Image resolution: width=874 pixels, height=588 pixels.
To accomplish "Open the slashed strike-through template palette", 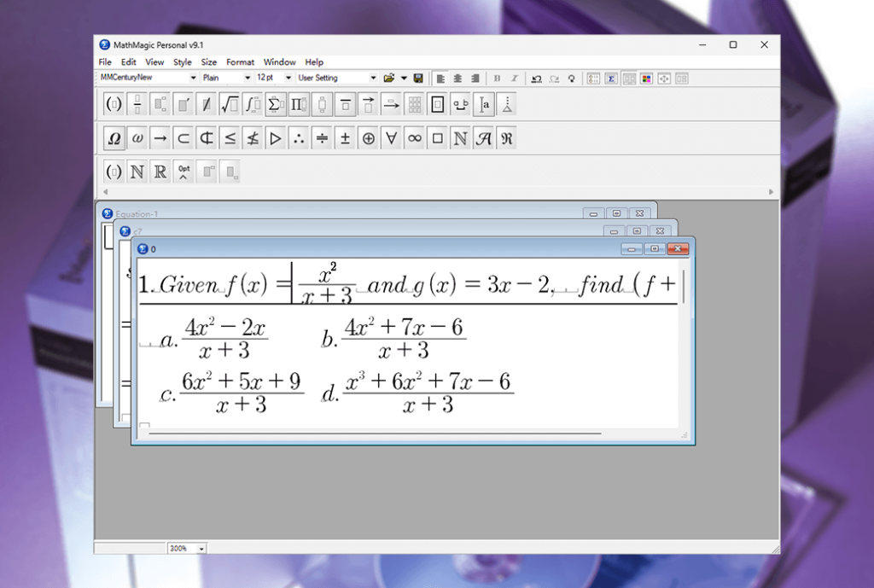I will tap(207, 104).
